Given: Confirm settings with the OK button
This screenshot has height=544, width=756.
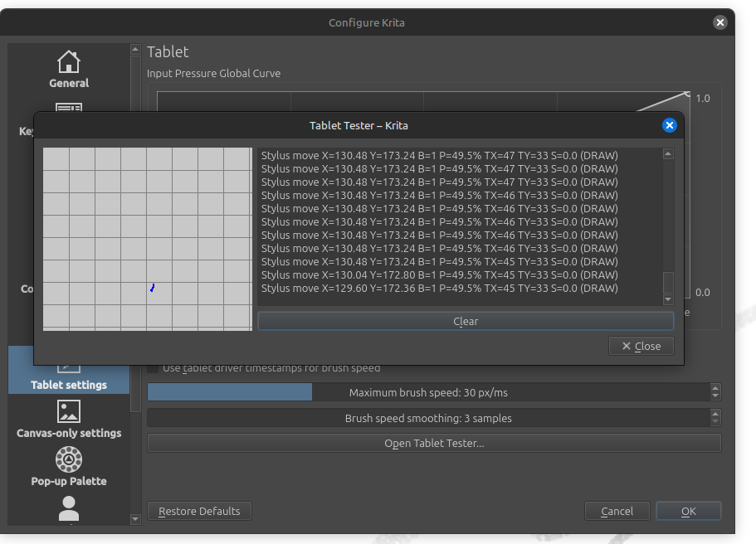Looking at the screenshot, I should click(688, 511).
